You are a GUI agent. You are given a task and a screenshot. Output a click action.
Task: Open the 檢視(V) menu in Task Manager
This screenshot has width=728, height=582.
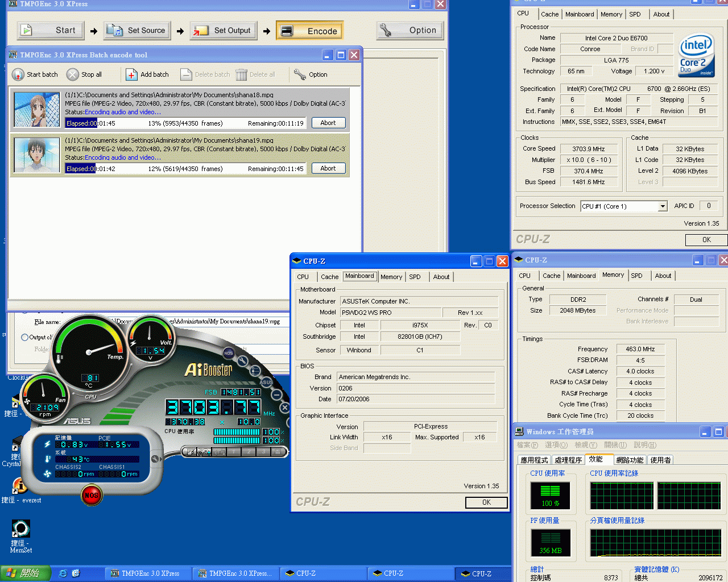[586, 445]
